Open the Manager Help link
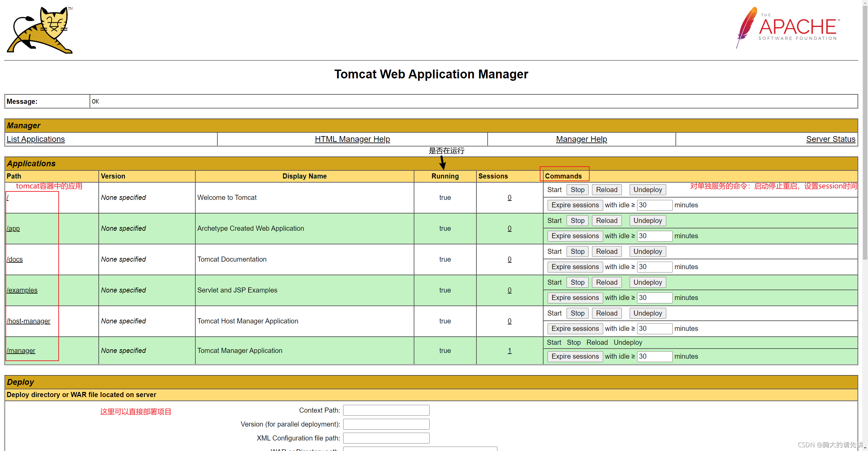Image resolution: width=868 pixels, height=451 pixels. pos(581,139)
